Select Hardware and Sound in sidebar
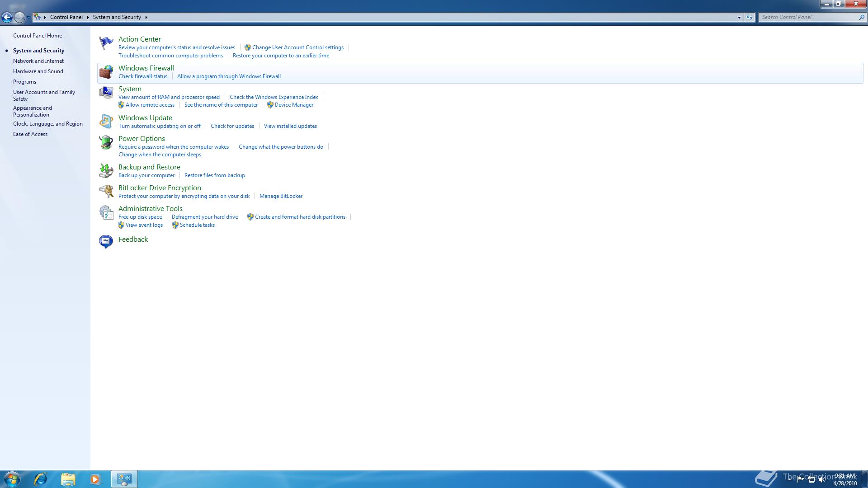This screenshot has height=488, width=868. pyautogui.click(x=38, y=71)
